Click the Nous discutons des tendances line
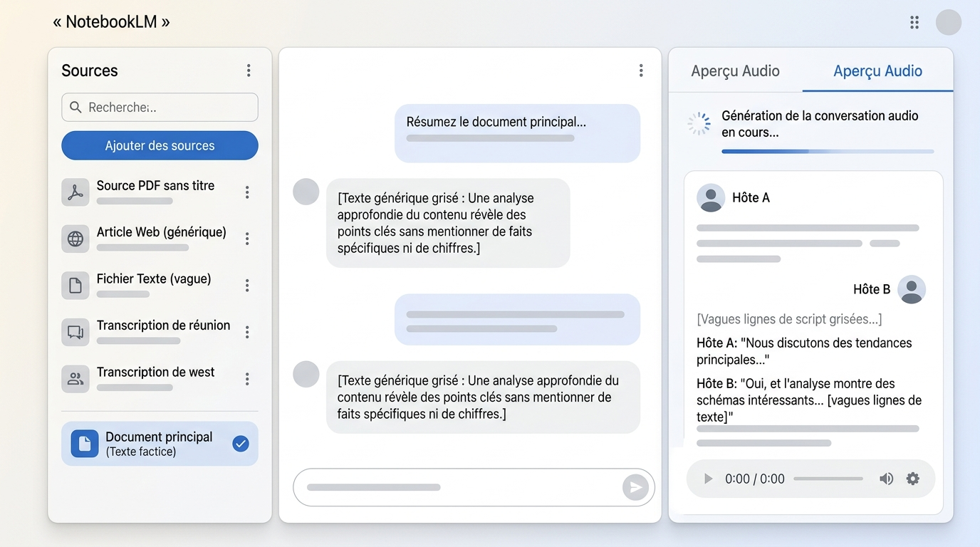 click(x=804, y=351)
